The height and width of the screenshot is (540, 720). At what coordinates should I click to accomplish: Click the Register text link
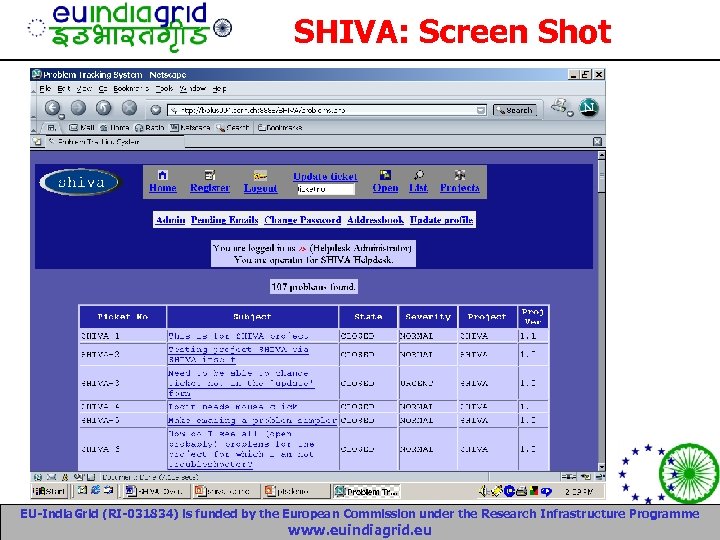point(210,188)
